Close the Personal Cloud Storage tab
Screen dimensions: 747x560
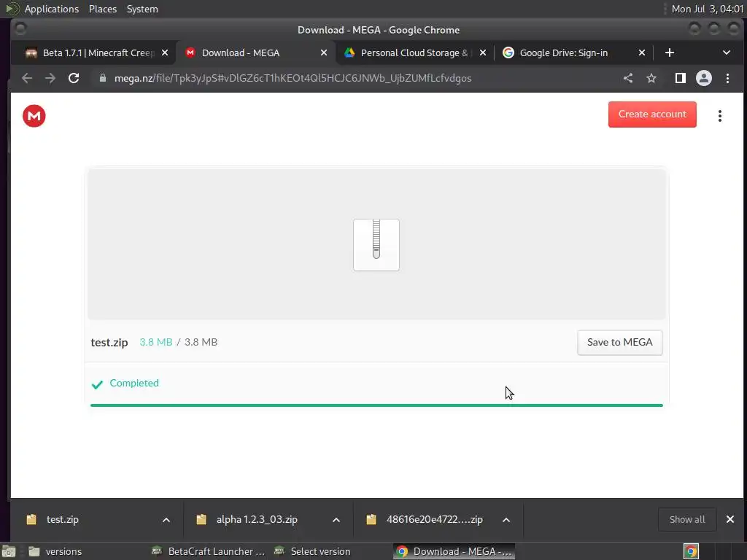[483, 52]
